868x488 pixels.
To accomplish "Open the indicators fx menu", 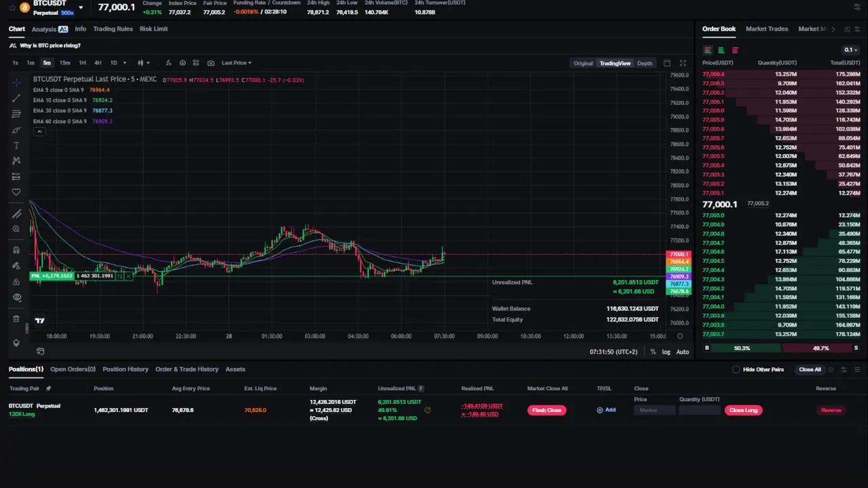I will pyautogui.click(x=168, y=63).
